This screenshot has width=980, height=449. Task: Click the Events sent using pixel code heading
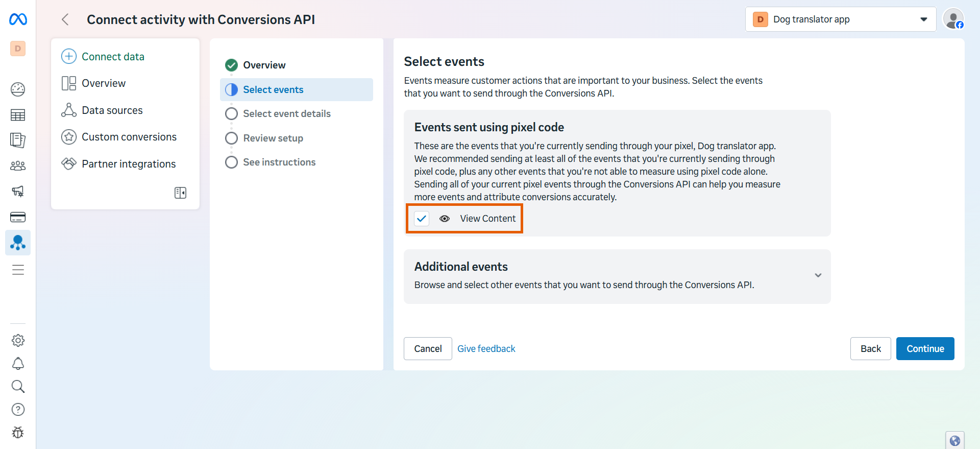[x=489, y=127]
